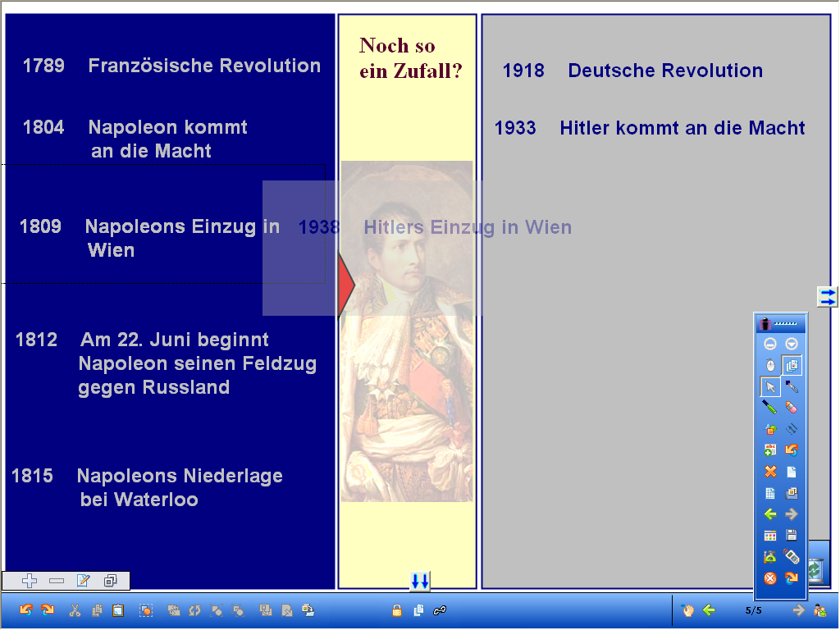The width and height of the screenshot is (840, 630).
Task: Click the Napoleon portrait image
Action: tap(407, 331)
